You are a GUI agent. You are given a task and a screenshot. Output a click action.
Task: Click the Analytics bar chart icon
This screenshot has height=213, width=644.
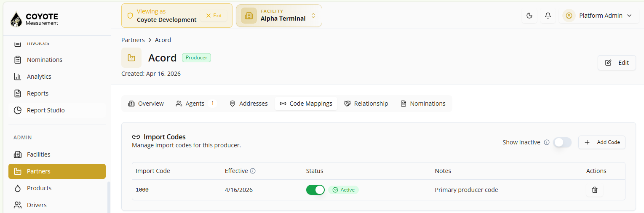pos(18,77)
